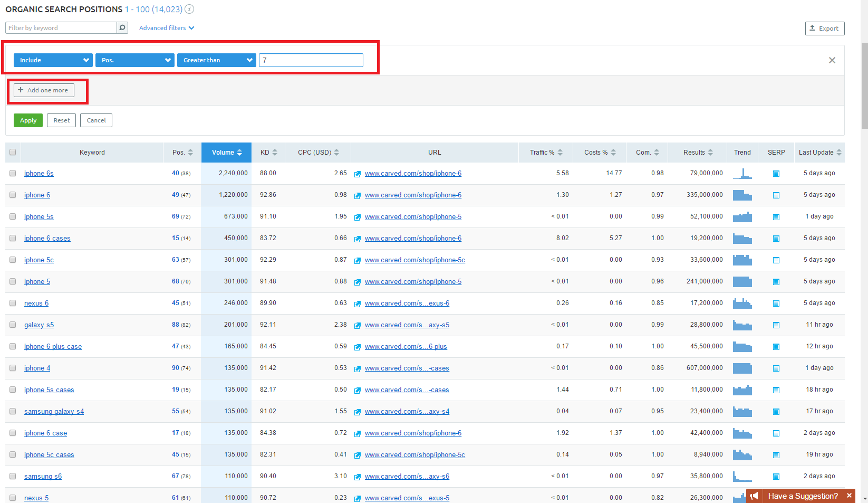
Task: View SERP snapshot icon for samsung galaxy s4
Action: pos(776,412)
